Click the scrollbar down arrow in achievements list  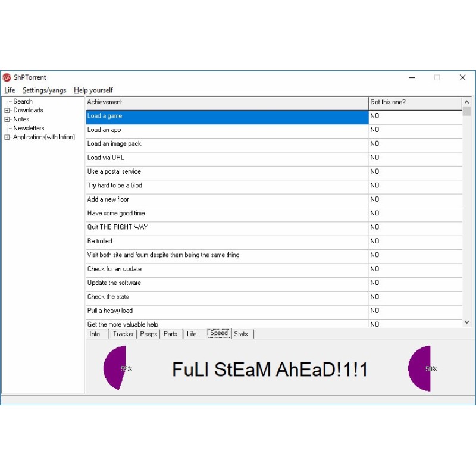(467, 322)
